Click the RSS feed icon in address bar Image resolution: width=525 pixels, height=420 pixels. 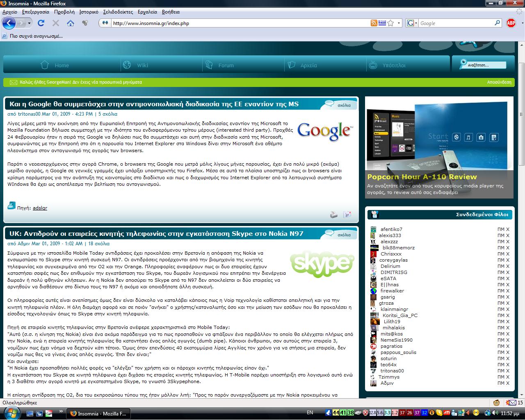coord(374,23)
